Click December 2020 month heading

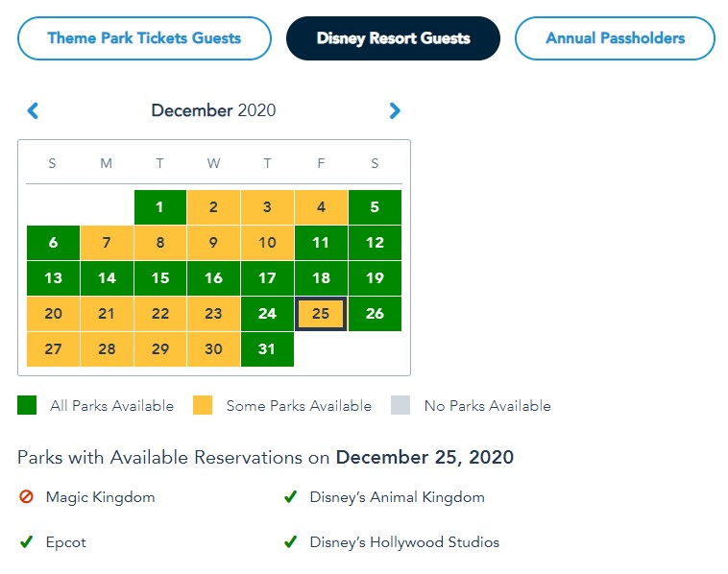click(213, 110)
